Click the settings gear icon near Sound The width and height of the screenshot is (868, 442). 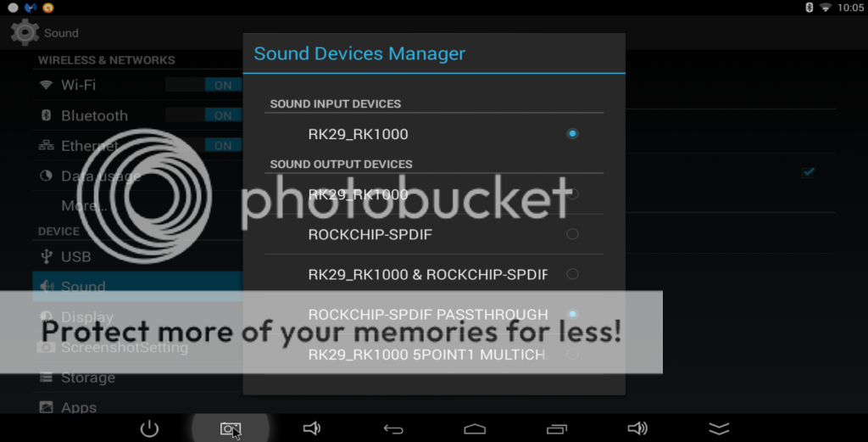click(x=25, y=33)
